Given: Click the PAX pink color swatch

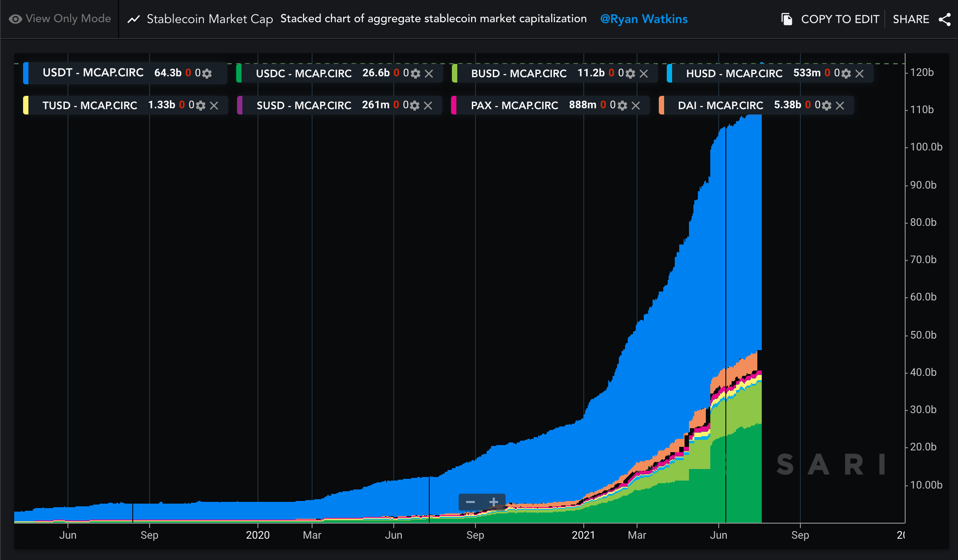Looking at the screenshot, I should click(x=454, y=105).
